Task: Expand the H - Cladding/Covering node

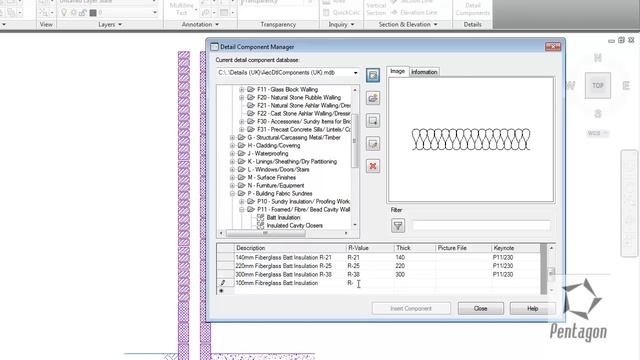Action: click(x=232, y=146)
